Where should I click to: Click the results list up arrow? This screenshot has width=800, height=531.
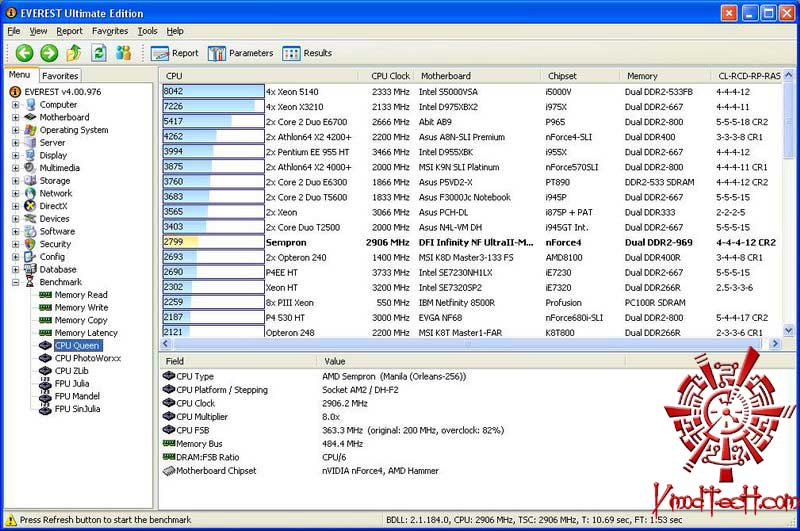(788, 75)
